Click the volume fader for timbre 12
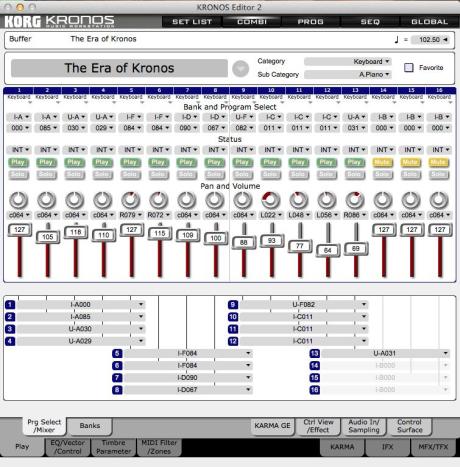Viewport: 460px width, 467px height. tap(327, 250)
